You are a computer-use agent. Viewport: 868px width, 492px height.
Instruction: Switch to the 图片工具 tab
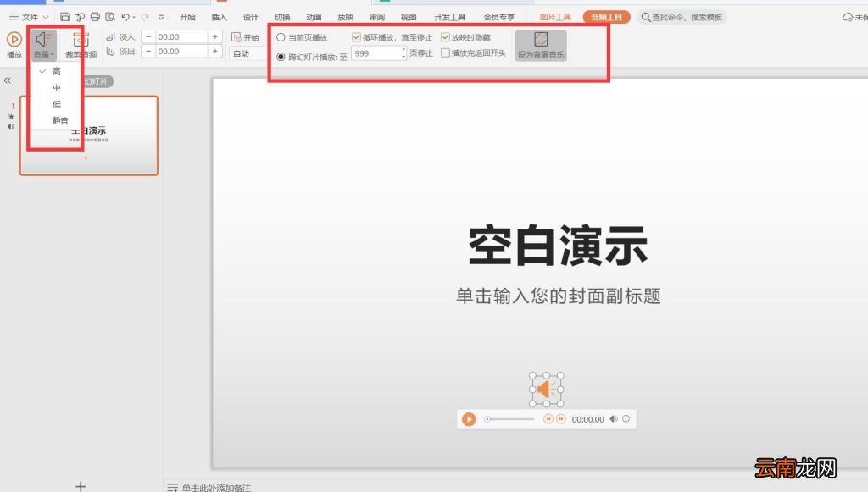(x=555, y=17)
